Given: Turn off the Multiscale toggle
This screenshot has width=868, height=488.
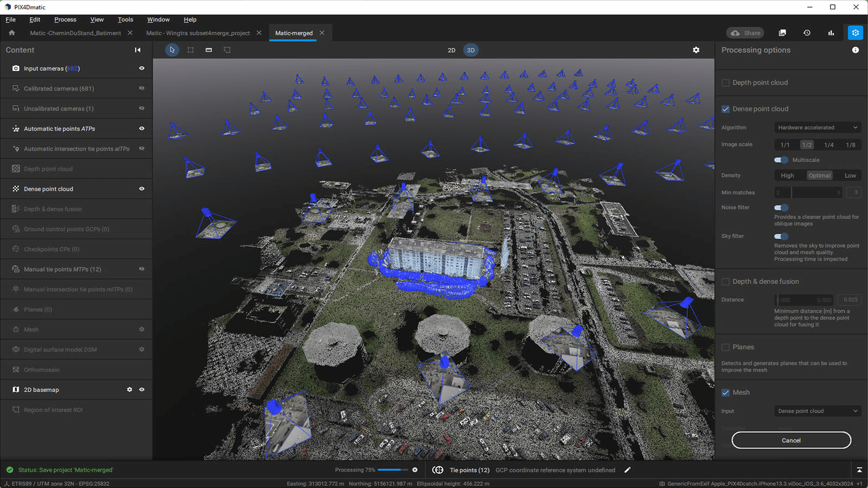Looking at the screenshot, I should point(781,160).
